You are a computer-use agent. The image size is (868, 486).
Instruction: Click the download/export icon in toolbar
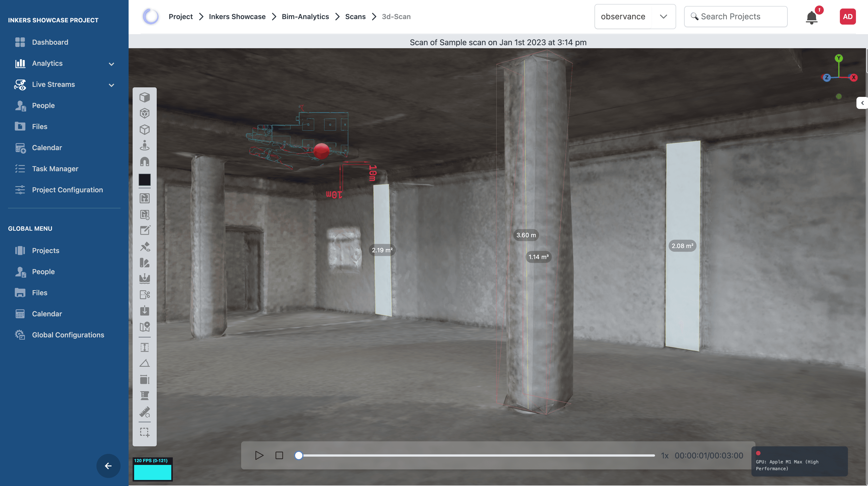click(x=145, y=310)
